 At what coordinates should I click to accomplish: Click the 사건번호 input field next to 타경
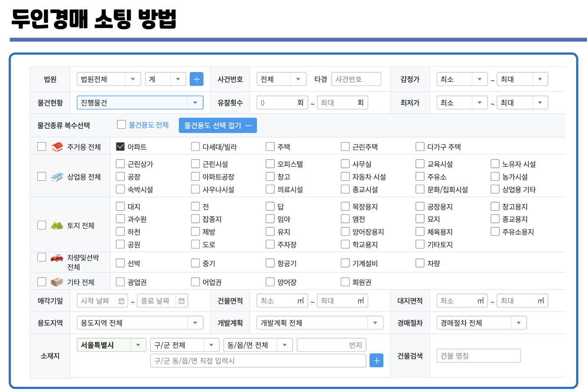[x=356, y=79]
